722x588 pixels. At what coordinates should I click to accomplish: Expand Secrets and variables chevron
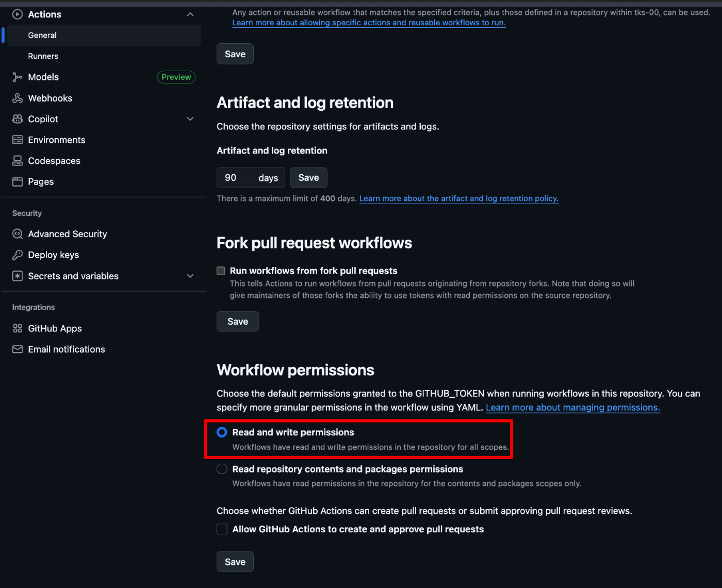pos(190,276)
